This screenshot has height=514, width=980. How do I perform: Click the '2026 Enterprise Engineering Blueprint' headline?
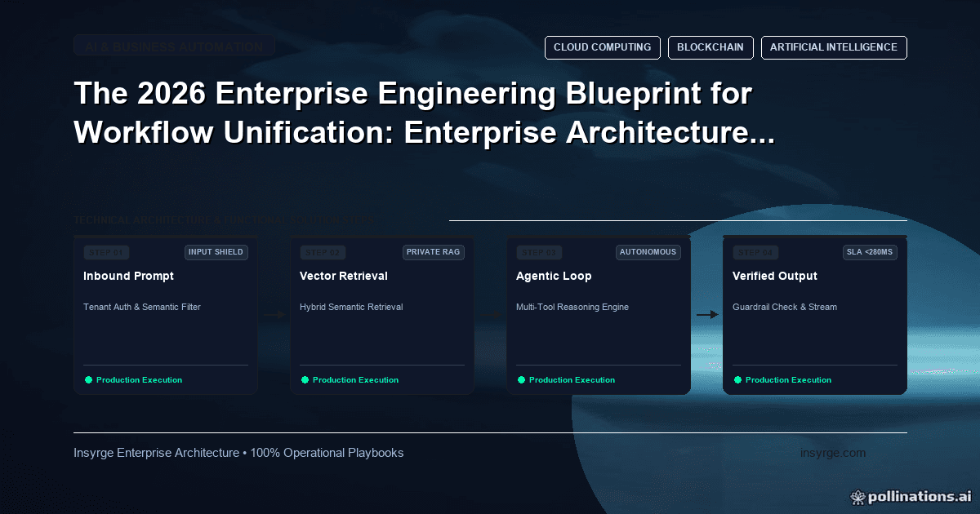425,113
